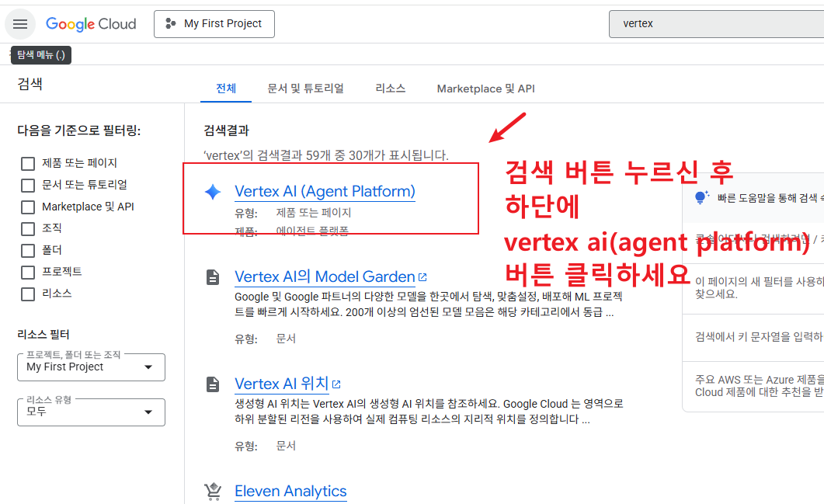This screenshot has height=504, width=824.
Task: Select the 리소스 tab
Action: point(391,89)
